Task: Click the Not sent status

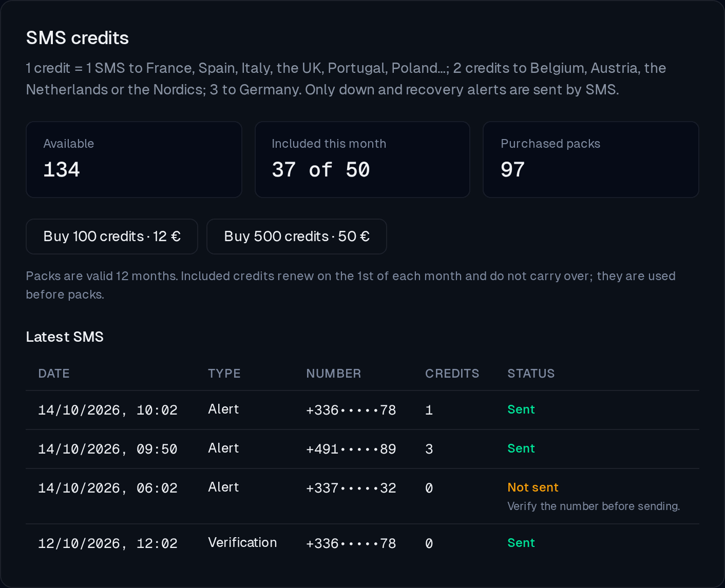Action: (x=533, y=487)
